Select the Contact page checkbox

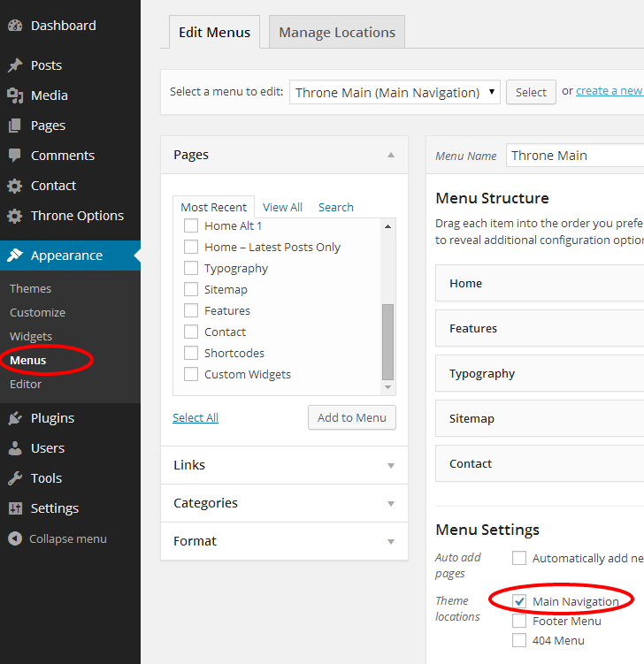[x=191, y=332]
